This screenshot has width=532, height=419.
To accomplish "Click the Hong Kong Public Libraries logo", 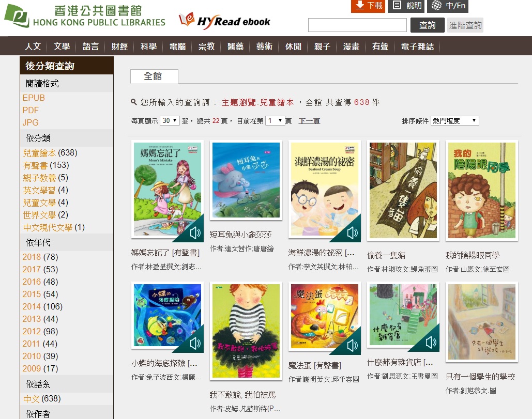I will click(84, 16).
